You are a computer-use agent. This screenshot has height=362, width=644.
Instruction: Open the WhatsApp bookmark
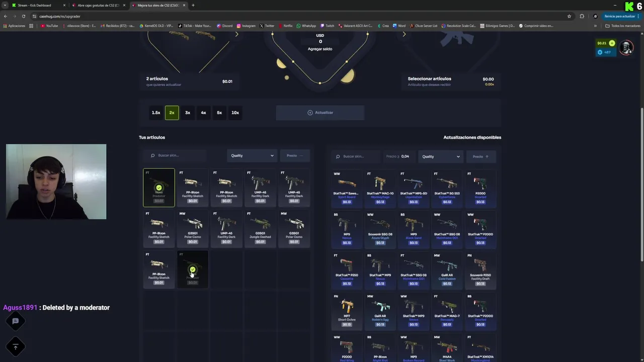306,26
